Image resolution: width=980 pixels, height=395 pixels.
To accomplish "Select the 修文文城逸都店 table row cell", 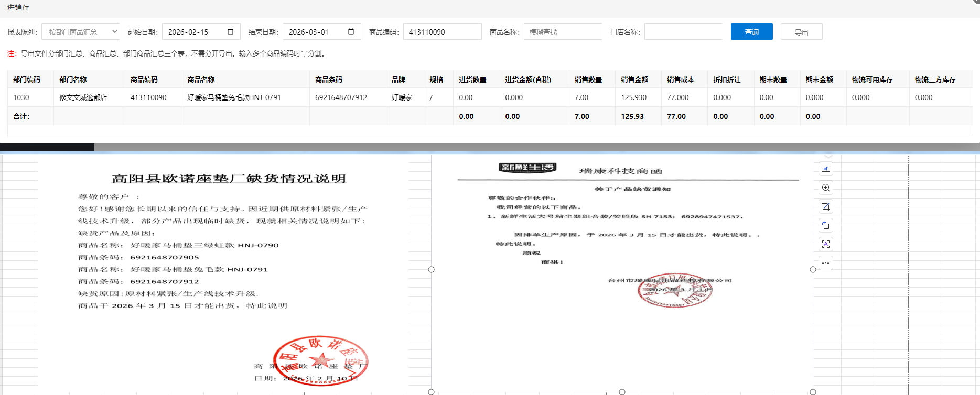I will point(83,97).
